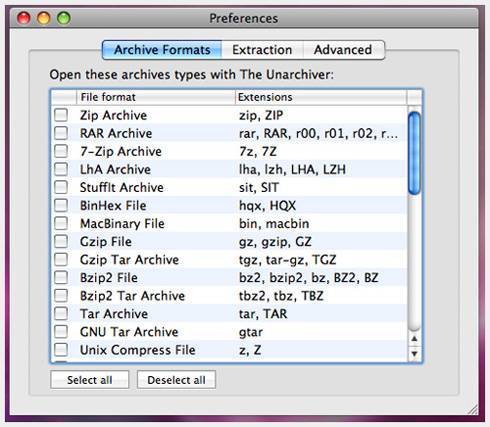
Task: Click the 'tbz2, tbz, TBZ' cell
Action: [281, 295]
